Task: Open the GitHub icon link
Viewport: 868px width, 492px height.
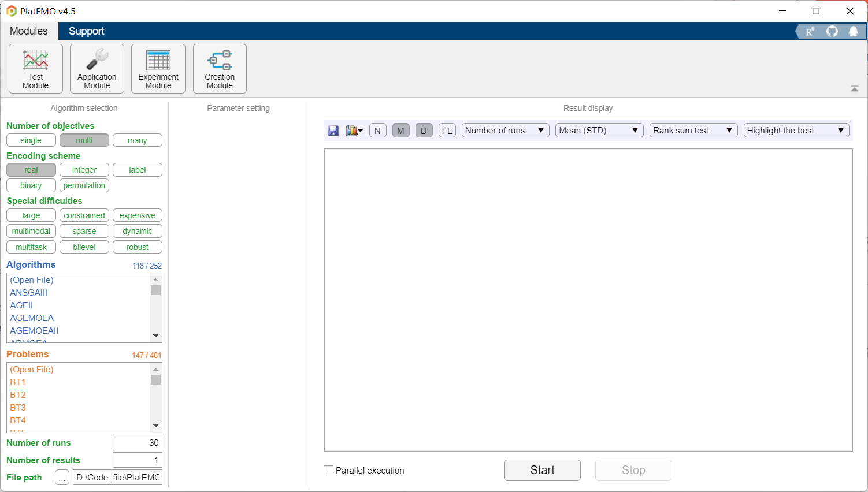Action: pyautogui.click(x=832, y=31)
